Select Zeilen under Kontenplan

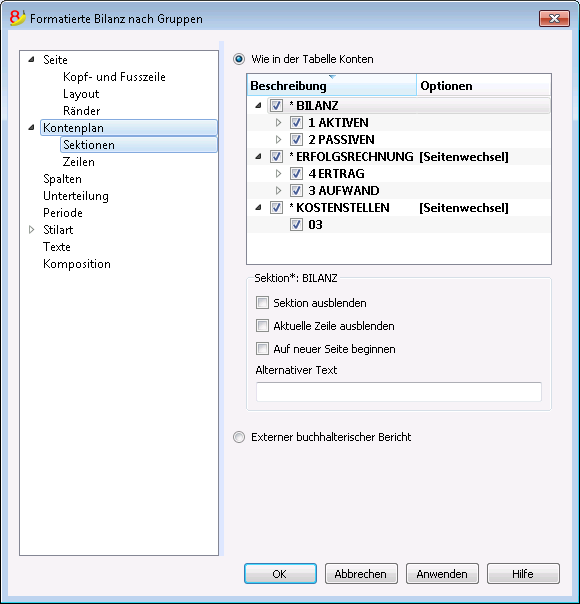[79, 162]
